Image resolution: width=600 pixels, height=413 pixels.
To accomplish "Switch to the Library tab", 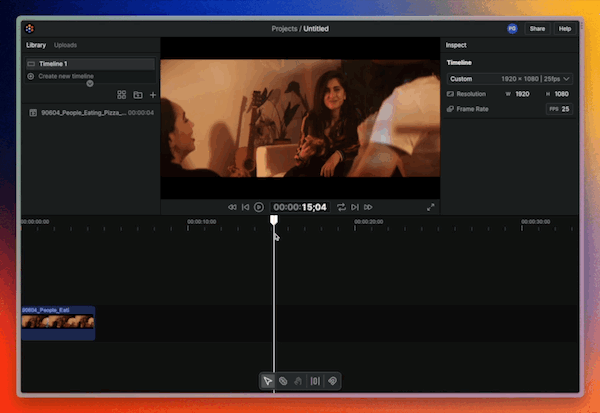I will [x=36, y=45].
